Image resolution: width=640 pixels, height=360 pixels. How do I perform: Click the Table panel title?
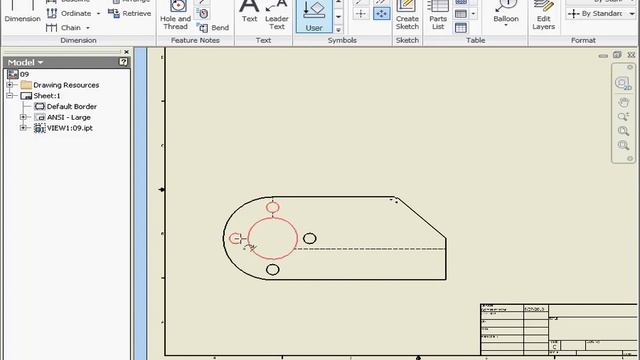click(476, 40)
